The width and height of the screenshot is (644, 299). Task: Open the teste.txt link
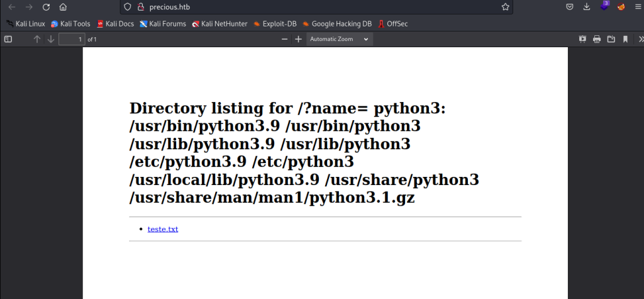click(163, 229)
